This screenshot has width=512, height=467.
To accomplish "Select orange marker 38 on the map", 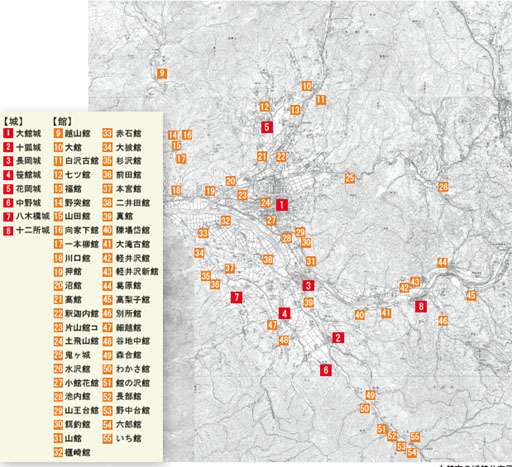I will [x=268, y=259].
